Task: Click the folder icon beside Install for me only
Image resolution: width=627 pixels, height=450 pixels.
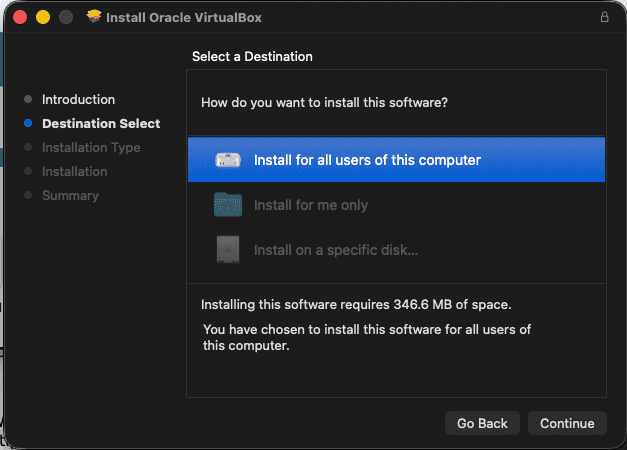Action: (228, 205)
